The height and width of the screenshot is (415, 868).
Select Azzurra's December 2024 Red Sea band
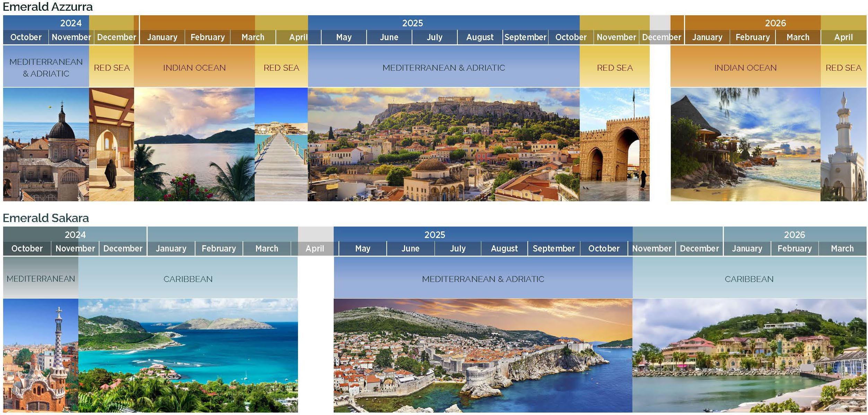(x=112, y=68)
